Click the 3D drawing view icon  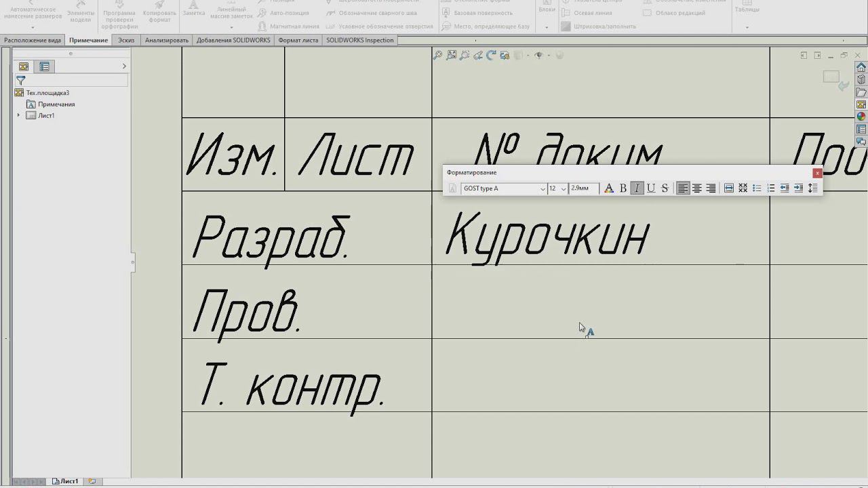pos(505,56)
